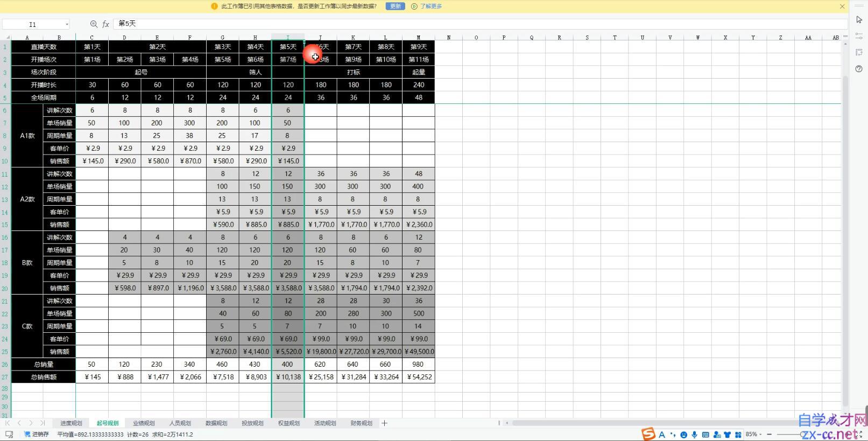Open the help question-mark icon in right sidebar
Viewport: 868px width, 441px height.
click(x=859, y=69)
